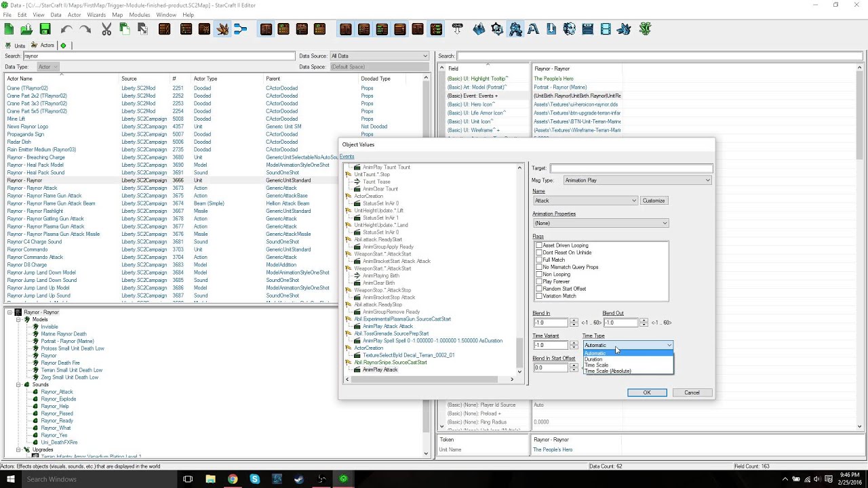Click the Paste icon in toolbar
This screenshot has height=488, width=868.
coord(142,29)
